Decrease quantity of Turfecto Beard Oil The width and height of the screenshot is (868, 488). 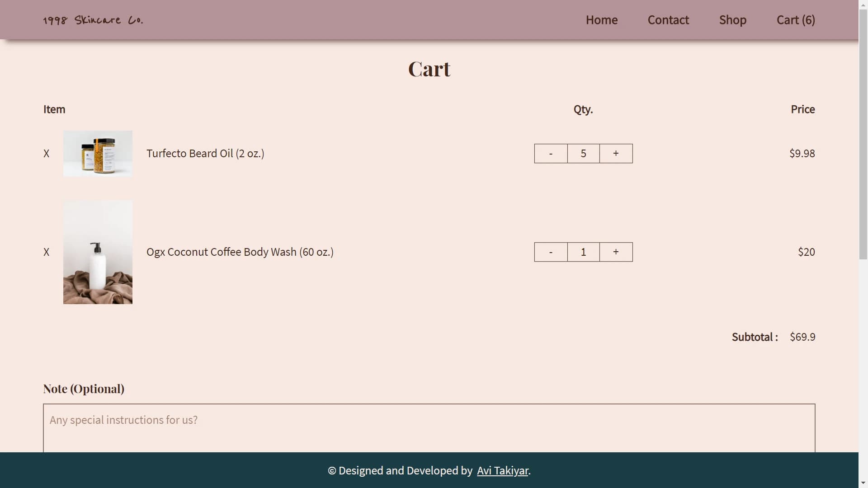[551, 153]
